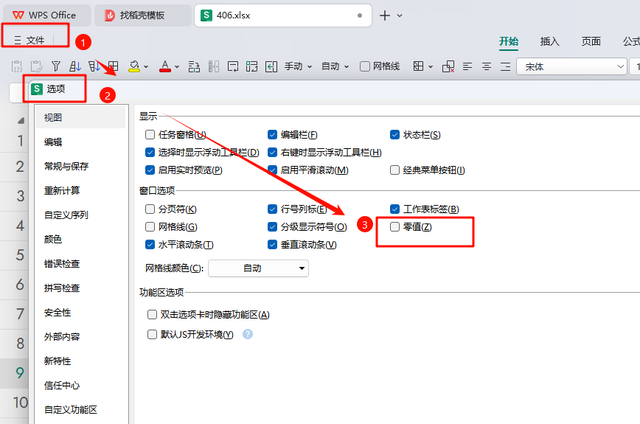
Task: Toggle 右键时显示浮动工具栏 checkbox
Action: pyautogui.click(x=272, y=152)
